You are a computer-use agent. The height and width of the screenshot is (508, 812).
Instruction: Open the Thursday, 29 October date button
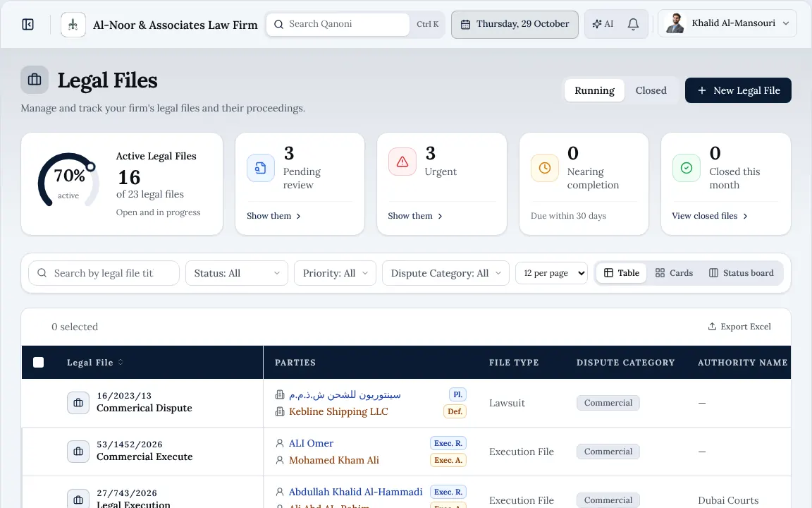(515, 25)
